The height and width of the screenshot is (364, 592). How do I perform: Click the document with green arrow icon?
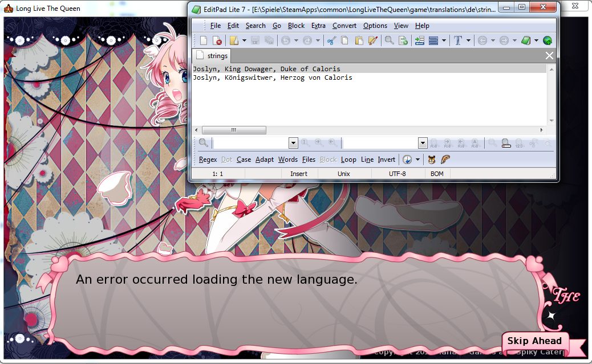[x=403, y=40]
